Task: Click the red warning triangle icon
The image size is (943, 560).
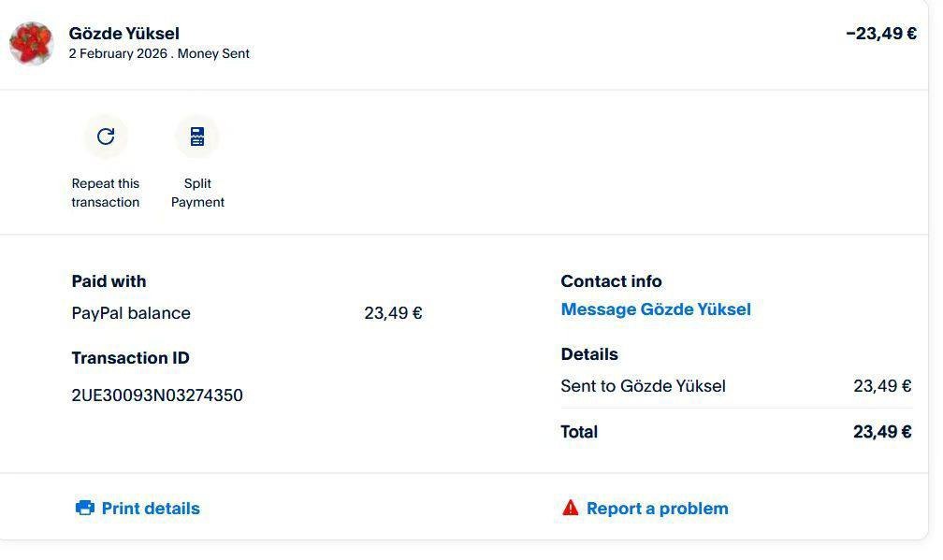Action: click(x=570, y=508)
